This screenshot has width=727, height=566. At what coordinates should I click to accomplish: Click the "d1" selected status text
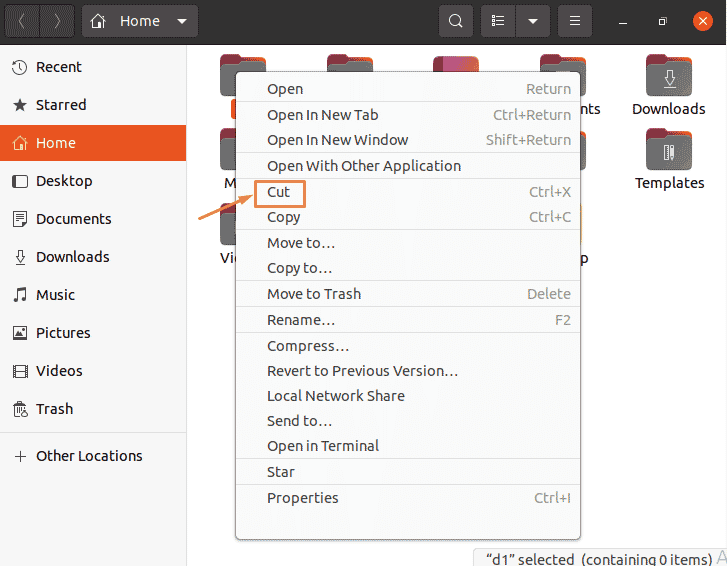point(599,559)
